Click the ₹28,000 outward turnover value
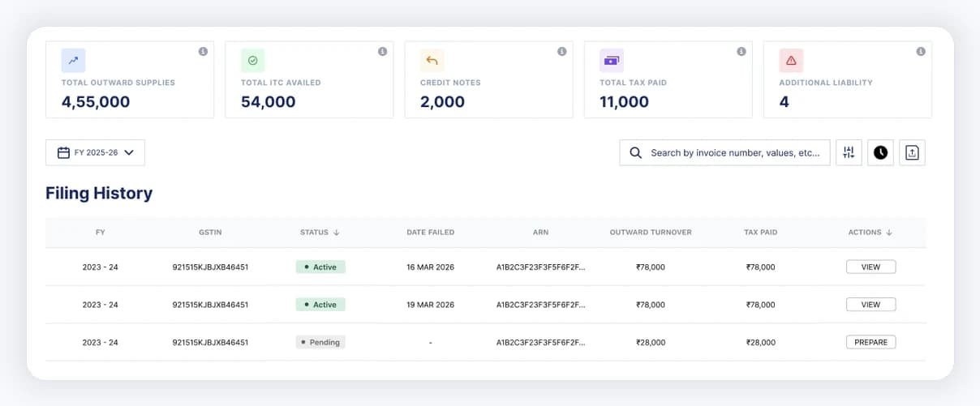Image resolution: width=980 pixels, height=406 pixels. [x=651, y=343]
